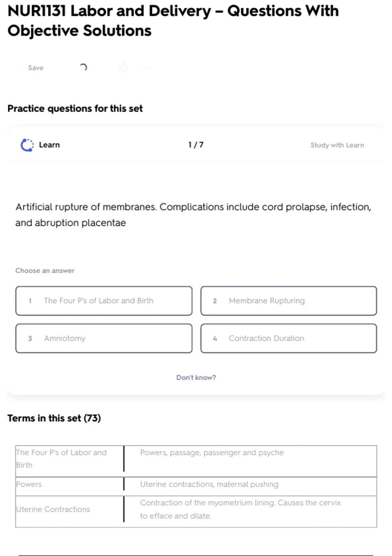Click the 'Powers, passage, passenger and psyche' definition
Screen dimensions: 392x556
(x=212, y=452)
